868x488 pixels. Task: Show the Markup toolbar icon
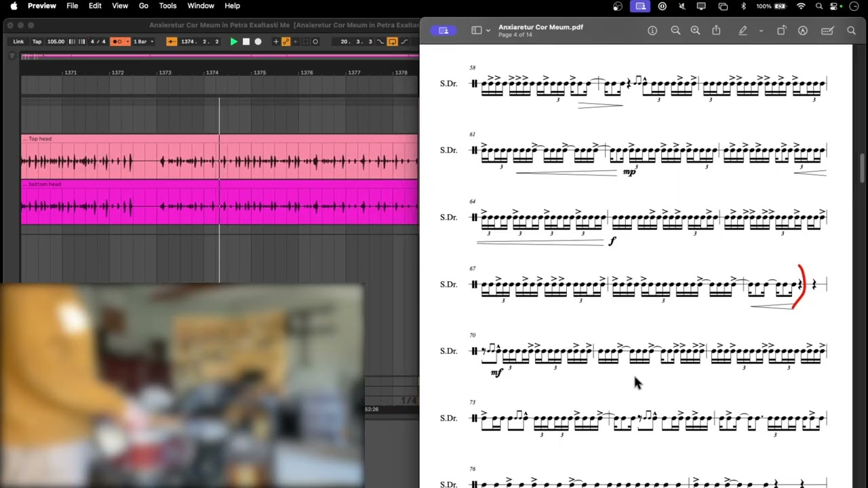pyautogui.click(x=803, y=30)
